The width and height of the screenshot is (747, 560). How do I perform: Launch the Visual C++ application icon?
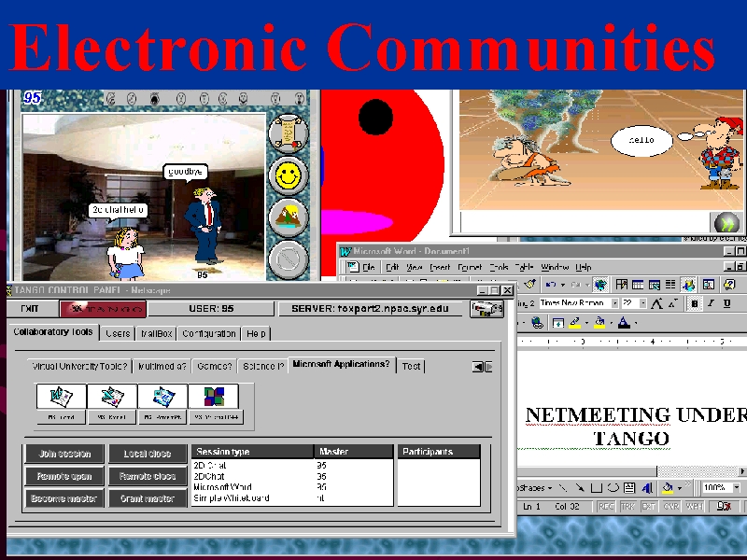click(x=214, y=397)
